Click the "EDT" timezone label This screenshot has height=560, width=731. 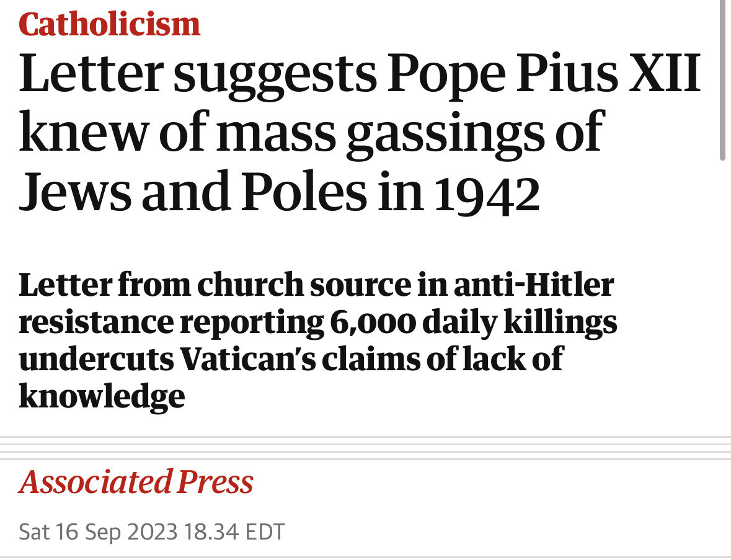[265, 532]
